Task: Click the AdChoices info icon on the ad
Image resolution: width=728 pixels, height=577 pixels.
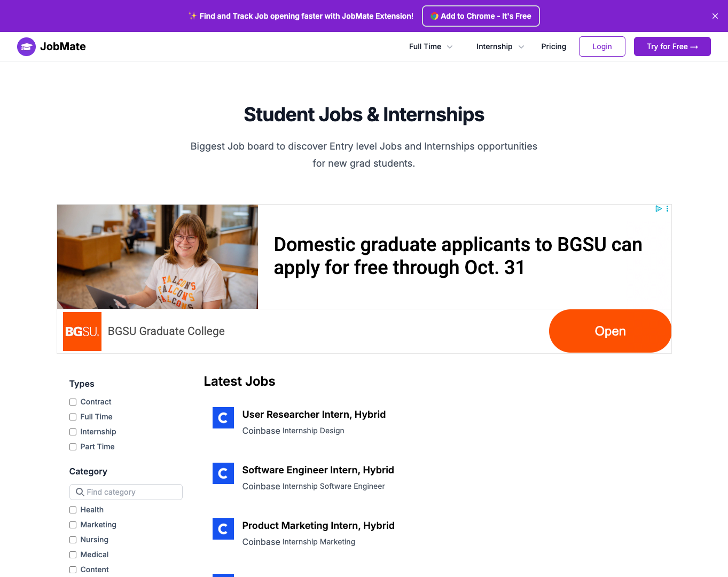Action: [658, 208]
